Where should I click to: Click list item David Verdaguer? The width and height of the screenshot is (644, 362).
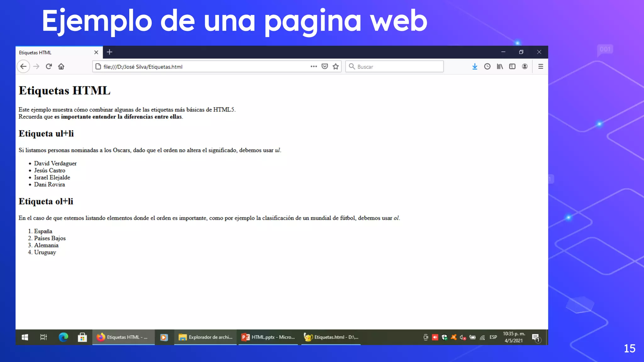tap(55, 163)
